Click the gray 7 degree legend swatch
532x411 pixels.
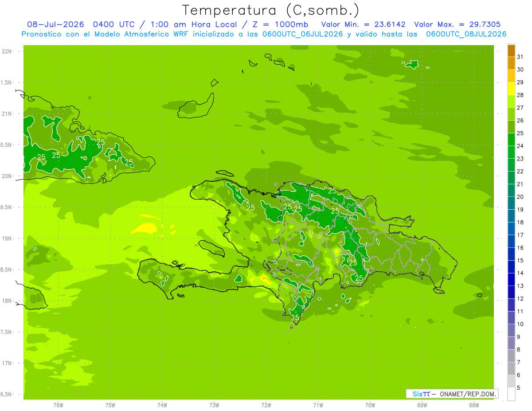tap(511, 356)
